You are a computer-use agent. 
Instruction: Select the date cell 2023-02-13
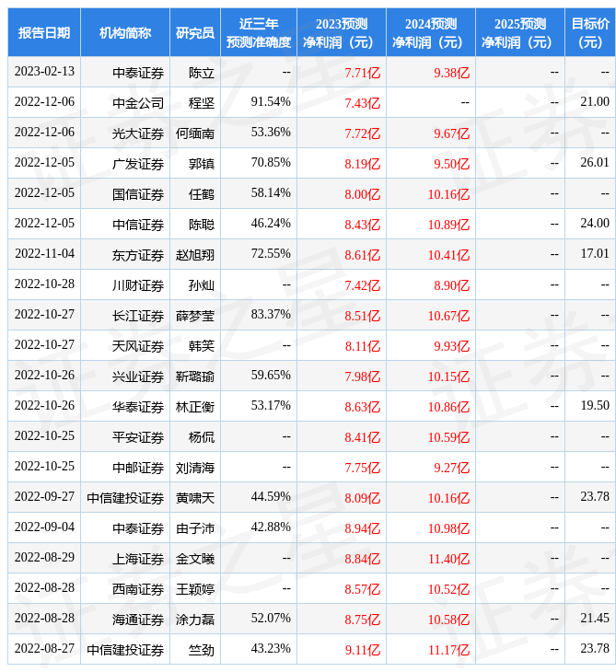point(44,71)
